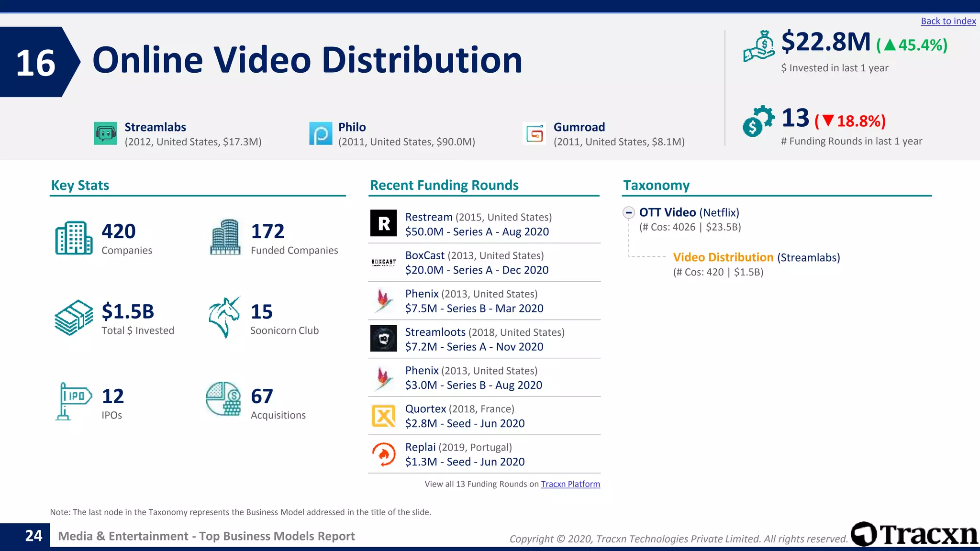Click the Media & Entertainment report footer title
This screenshot has height=551, width=980.
(x=206, y=536)
